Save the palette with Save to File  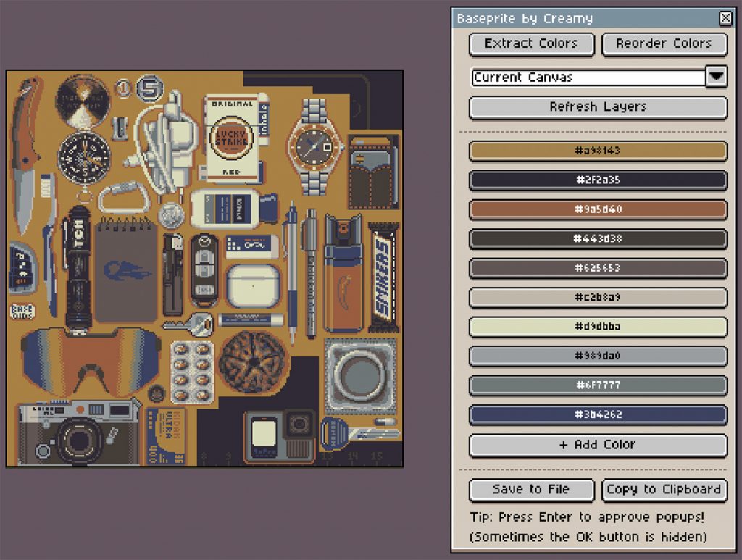click(x=531, y=490)
